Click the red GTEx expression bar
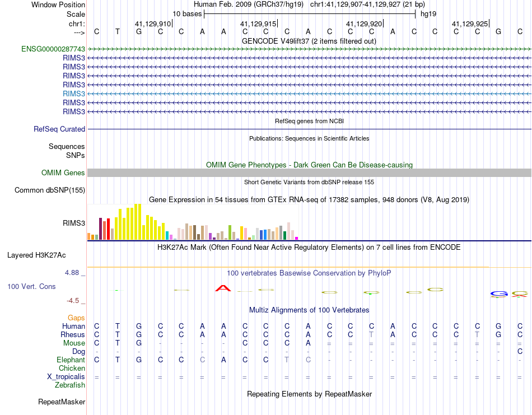The image size is (532, 415). (x=108, y=229)
